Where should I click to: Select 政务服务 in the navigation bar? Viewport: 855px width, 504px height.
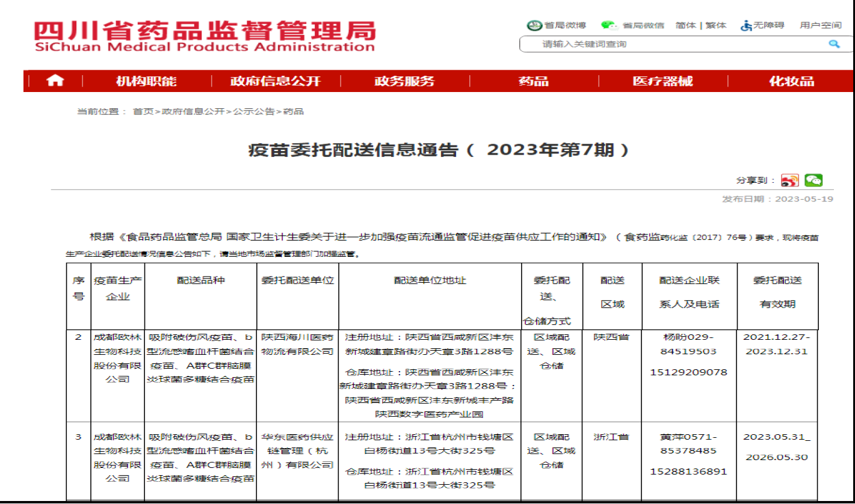pos(404,81)
